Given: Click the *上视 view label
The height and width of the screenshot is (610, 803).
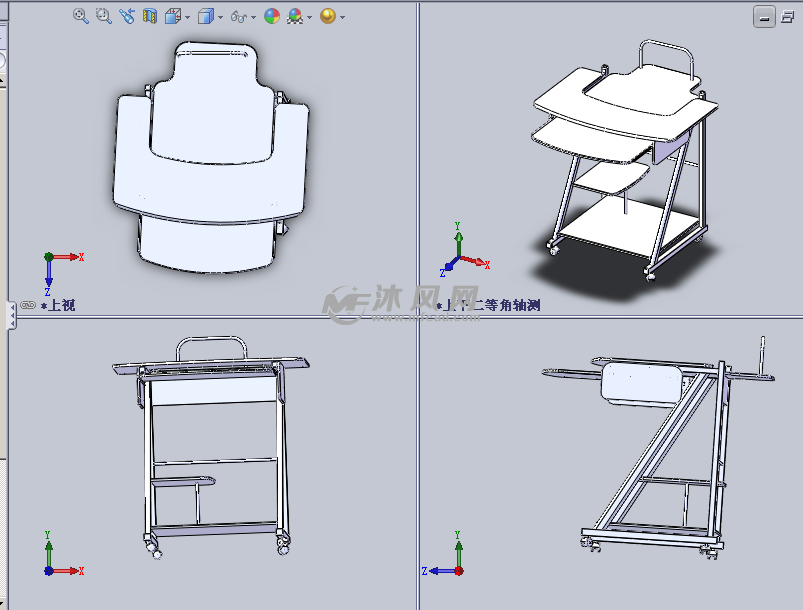Looking at the screenshot, I should [x=58, y=305].
